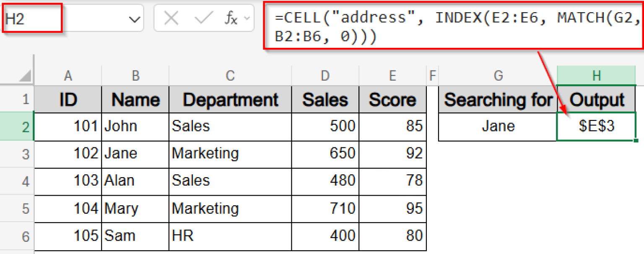Click the Select All corner triangle

(26, 76)
